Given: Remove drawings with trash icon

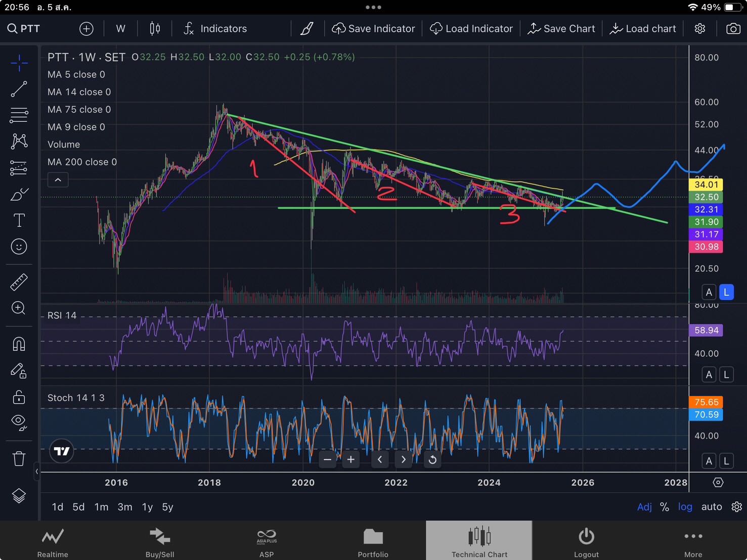Looking at the screenshot, I should coord(19,459).
